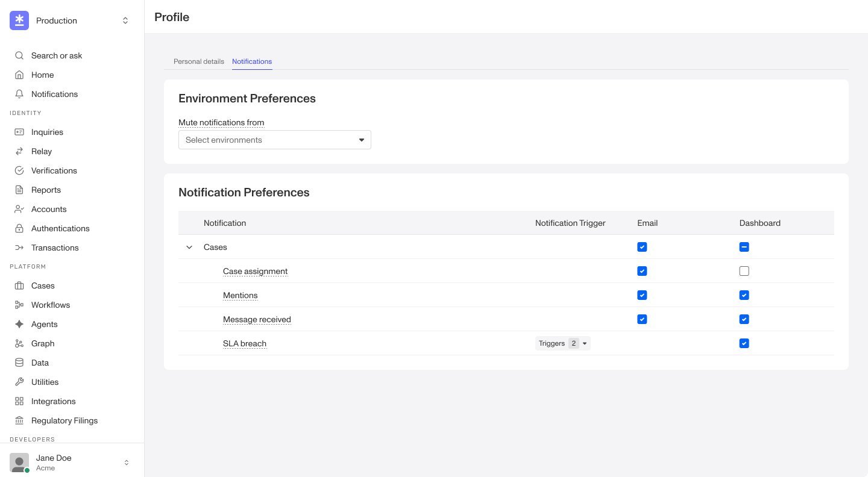
Task: Click the Integrations grid icon
Action: click(x=19, y=401)
